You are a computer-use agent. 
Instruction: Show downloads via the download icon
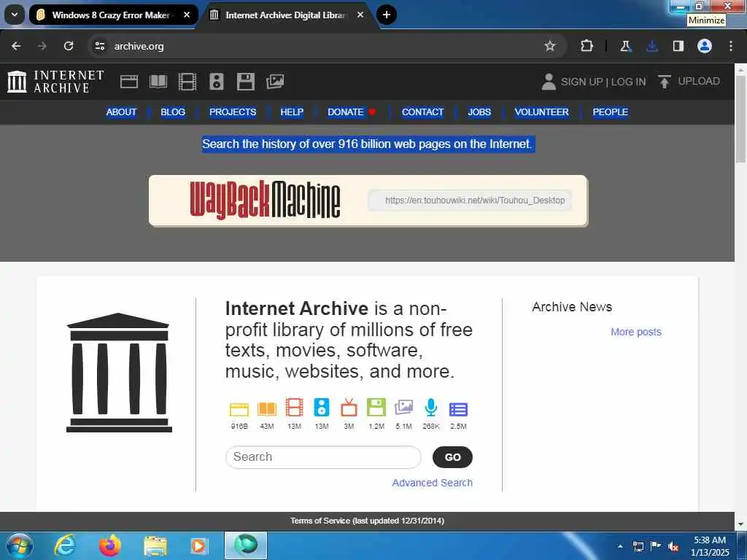tap(652, 46)
